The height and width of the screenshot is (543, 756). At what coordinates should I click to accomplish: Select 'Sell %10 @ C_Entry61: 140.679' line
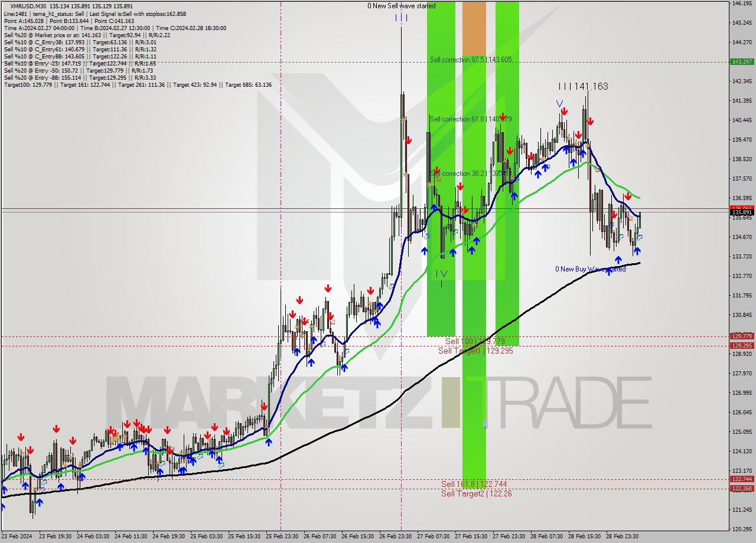(80, 49)
